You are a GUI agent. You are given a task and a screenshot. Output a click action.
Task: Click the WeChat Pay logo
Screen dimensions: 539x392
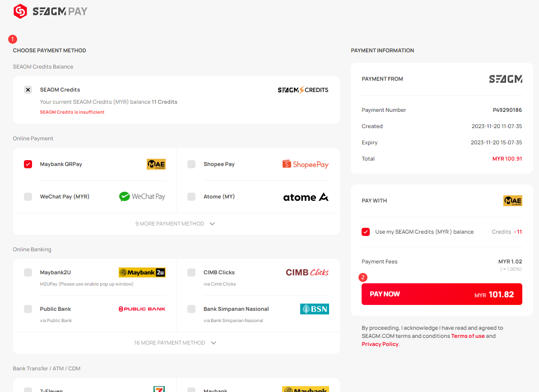point(142,197)
